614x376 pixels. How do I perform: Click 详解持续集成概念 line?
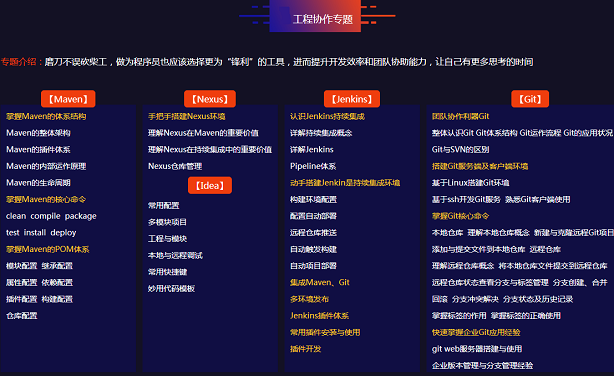tap(321, 133)
